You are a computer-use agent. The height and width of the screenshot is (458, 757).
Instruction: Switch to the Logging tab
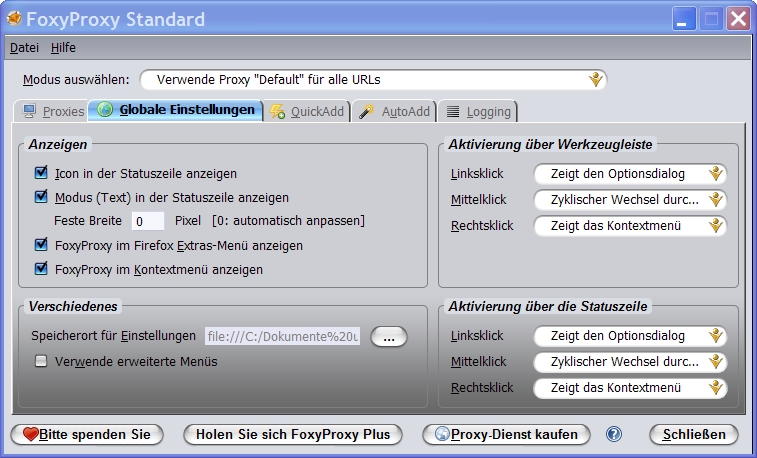[477, 111]
